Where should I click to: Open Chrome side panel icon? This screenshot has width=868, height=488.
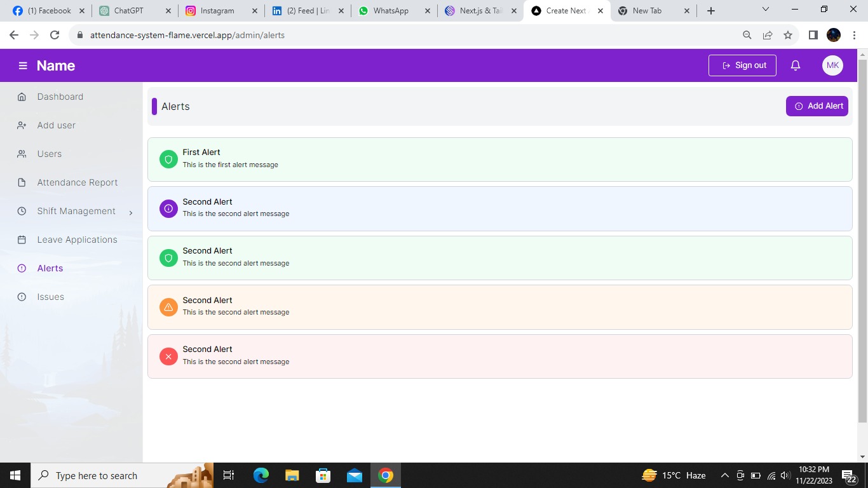point(813,35)
